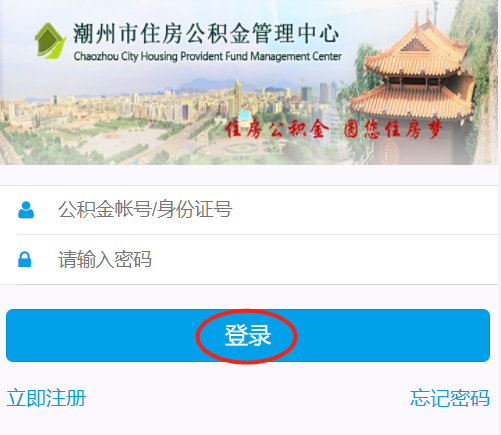Click the red 圆您住房梦 calligraphy text
The width and height of the screenshot is (501, 435).
pyautogui.click(x=393, y=129)
